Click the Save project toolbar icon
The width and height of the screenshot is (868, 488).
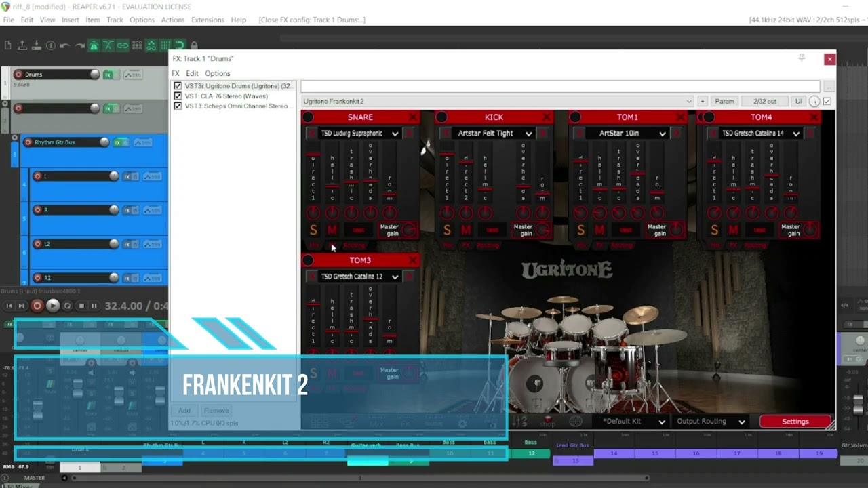[x=36, y=45]
